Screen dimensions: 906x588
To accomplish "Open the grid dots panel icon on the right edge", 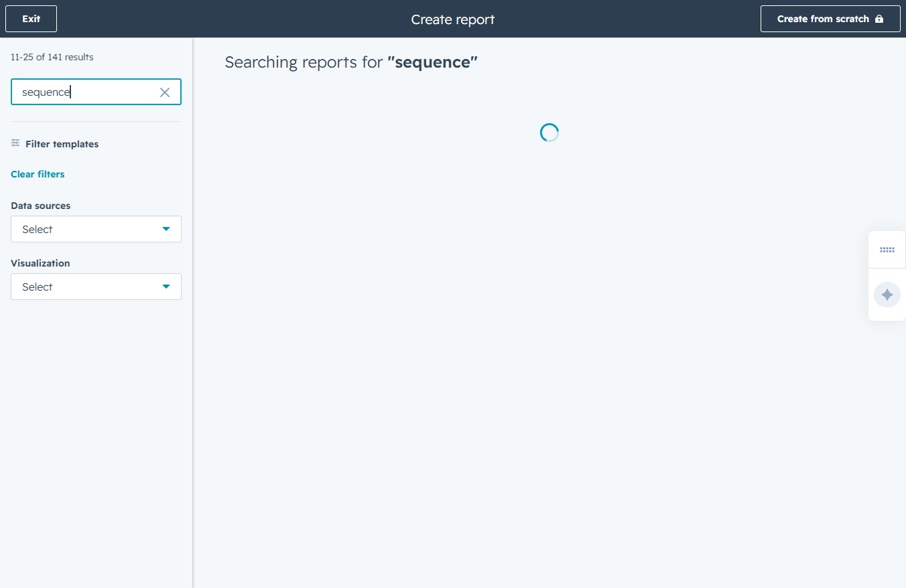I will [x=887, y=250].
